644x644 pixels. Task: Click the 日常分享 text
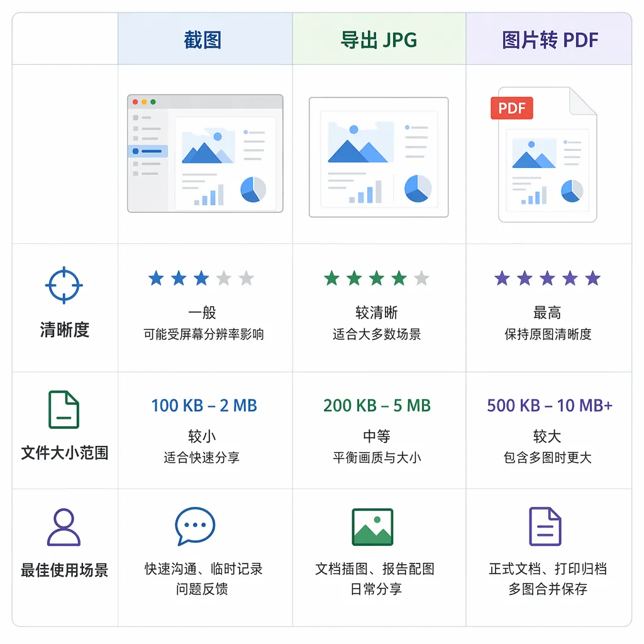click(376, 589)
